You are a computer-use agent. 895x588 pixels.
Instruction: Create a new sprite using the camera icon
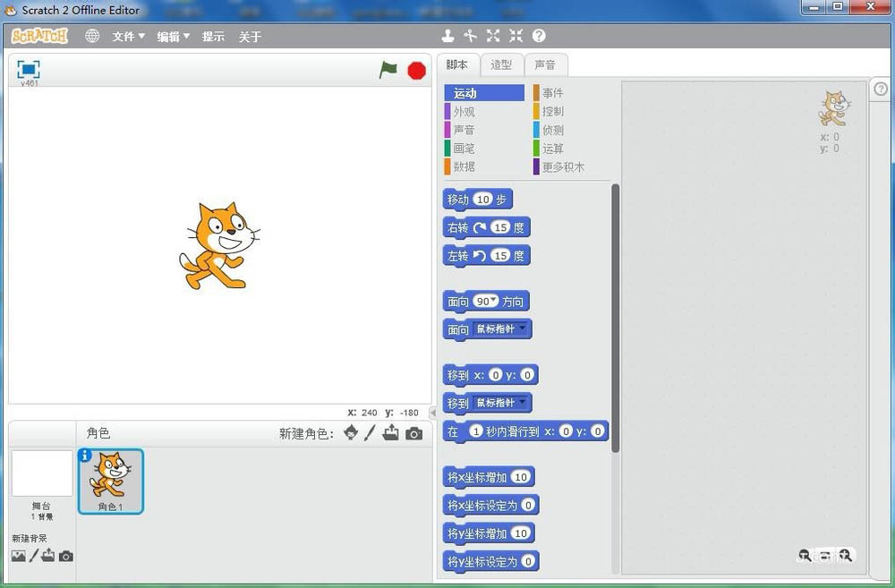(x=413, y=433)
